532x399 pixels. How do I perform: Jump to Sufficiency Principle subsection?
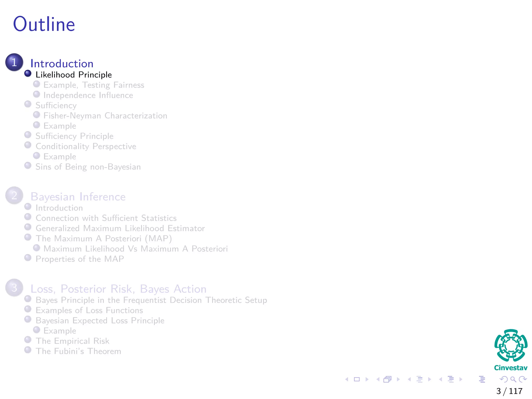[x=74, y=136]
